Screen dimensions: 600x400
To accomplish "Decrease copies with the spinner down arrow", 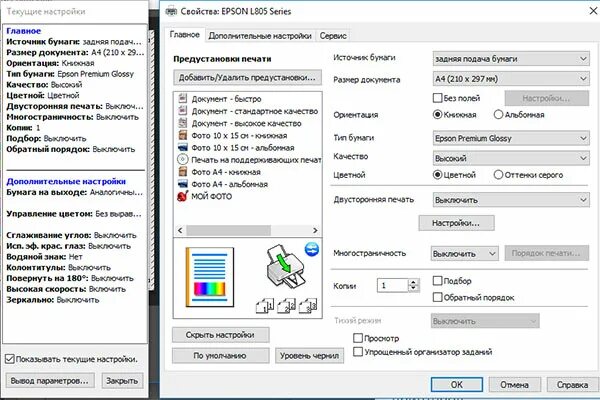I will point(414,289).
